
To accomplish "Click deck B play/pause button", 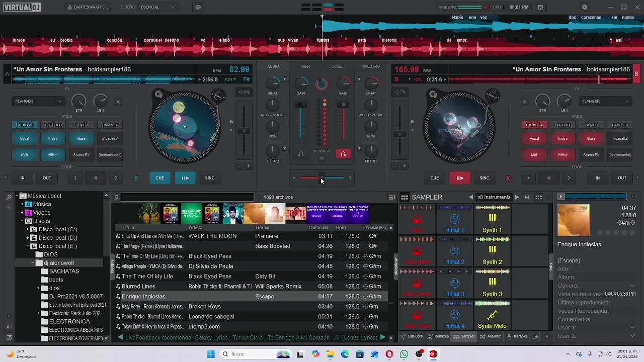I will pos(460,178).
